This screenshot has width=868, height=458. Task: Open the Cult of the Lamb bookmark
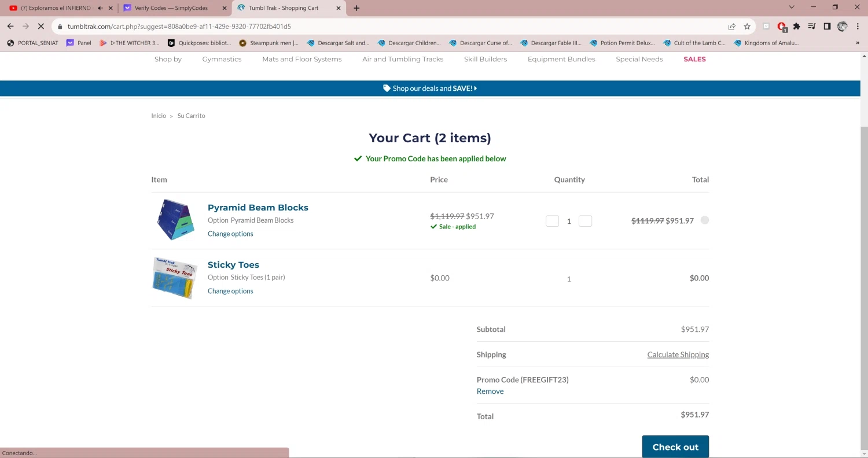point(694,43)
